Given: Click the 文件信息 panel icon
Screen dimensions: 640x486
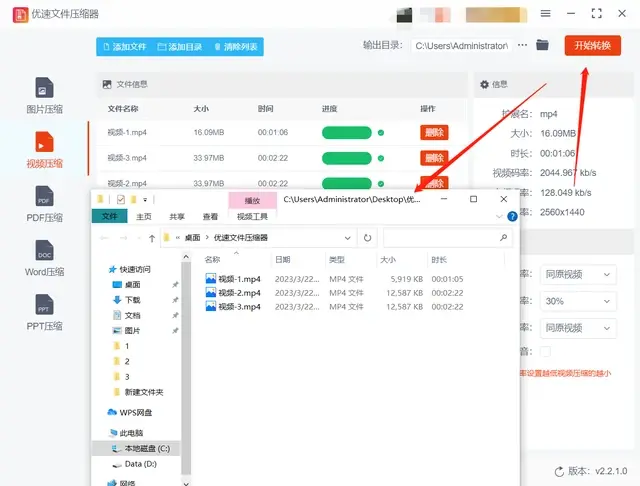Looking at the screenshot, I should pos(107,84).
